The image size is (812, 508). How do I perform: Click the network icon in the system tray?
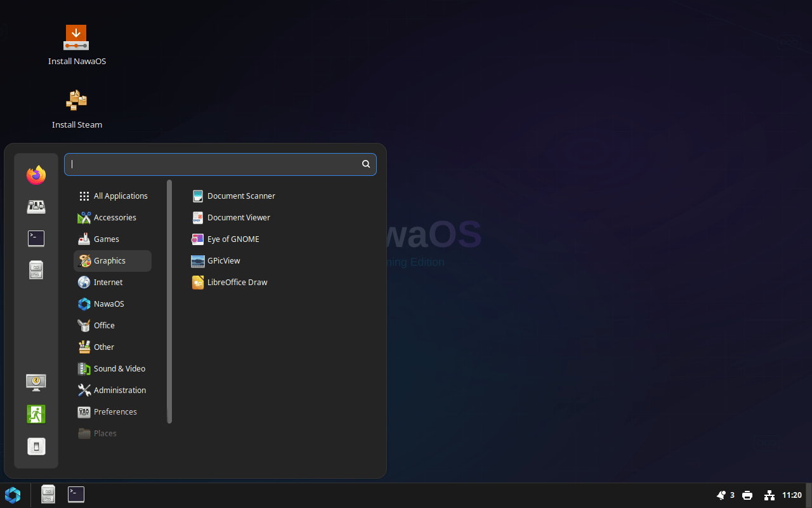coord(769,495)
